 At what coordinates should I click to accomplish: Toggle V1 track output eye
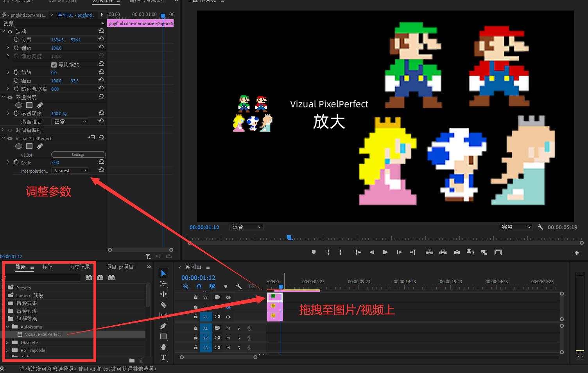click(x=228, y=317)
